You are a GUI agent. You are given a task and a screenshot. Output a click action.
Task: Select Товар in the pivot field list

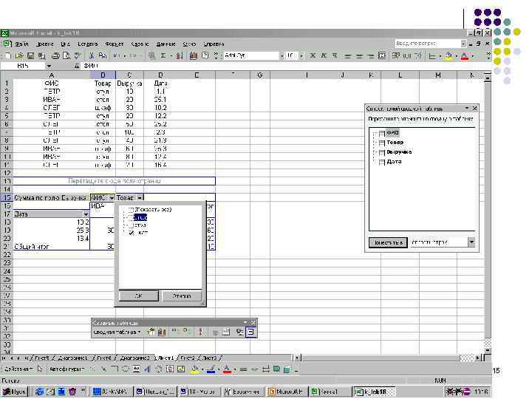[395, 142]
